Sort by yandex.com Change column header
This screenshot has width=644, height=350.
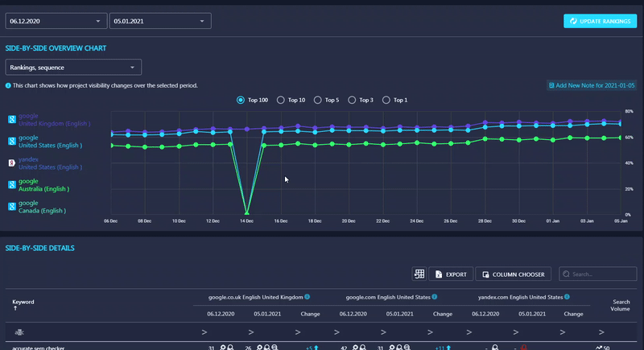(x=573, y=314)
